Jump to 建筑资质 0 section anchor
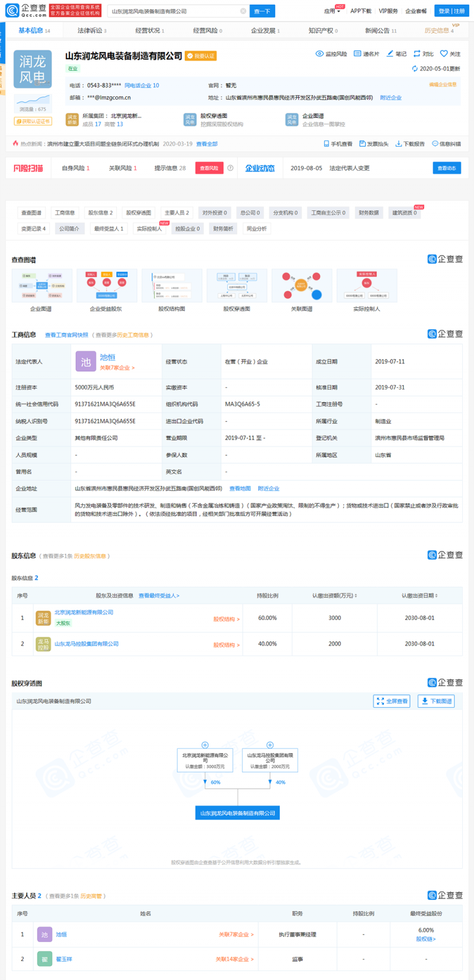Screen dimensions: 474x980 pyautogui.click(x=404, y=213)
